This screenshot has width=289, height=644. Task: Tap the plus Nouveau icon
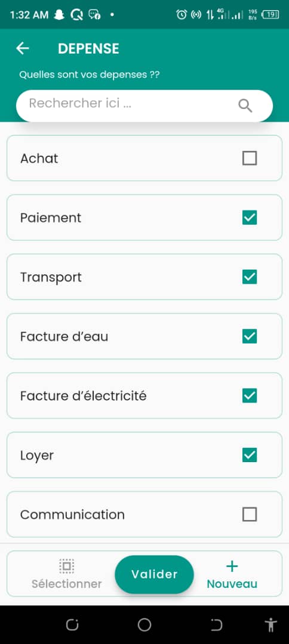tap(232, 566)
